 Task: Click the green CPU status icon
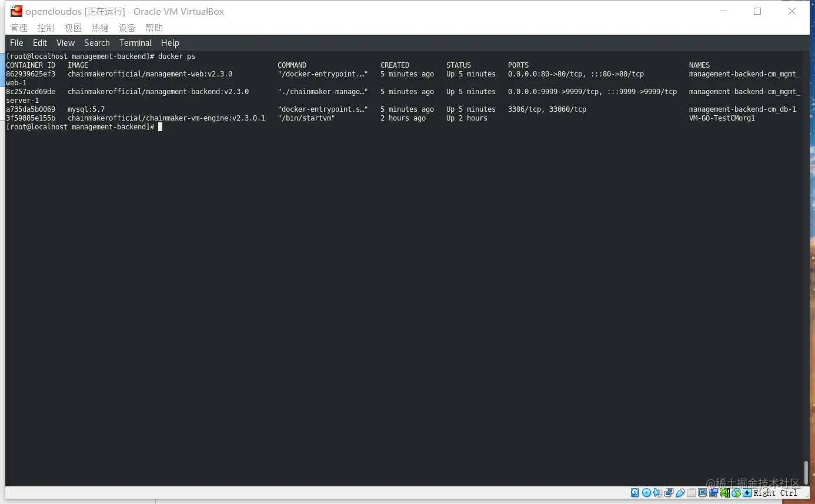(x=725, y=493)
